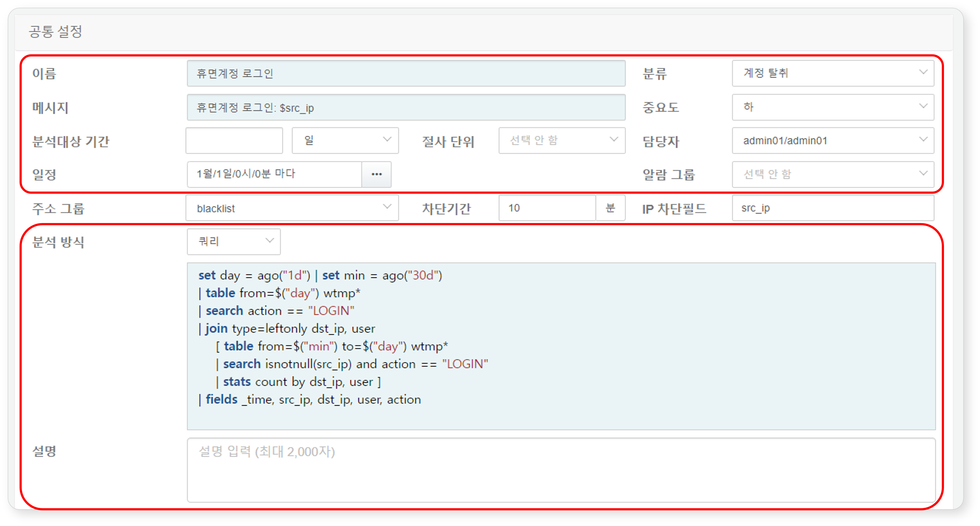
Task: Click the 담당자 dropdown chevron arrow
Action: coord(923,140)
